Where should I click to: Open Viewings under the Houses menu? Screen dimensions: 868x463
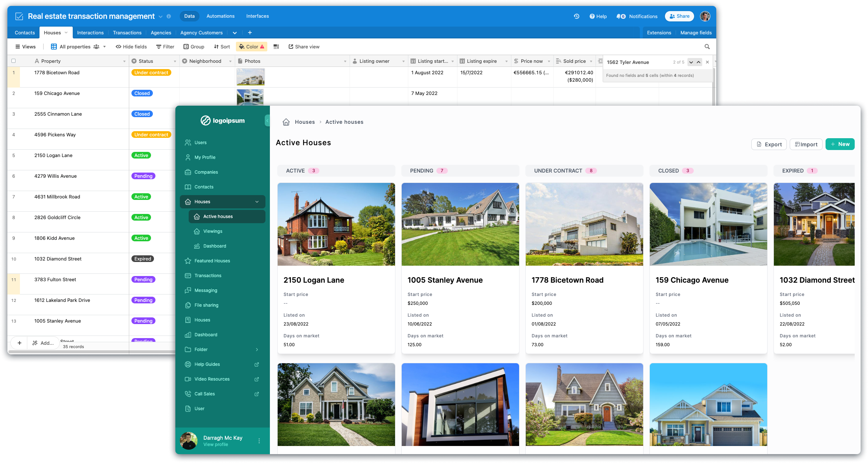(213, 231)
